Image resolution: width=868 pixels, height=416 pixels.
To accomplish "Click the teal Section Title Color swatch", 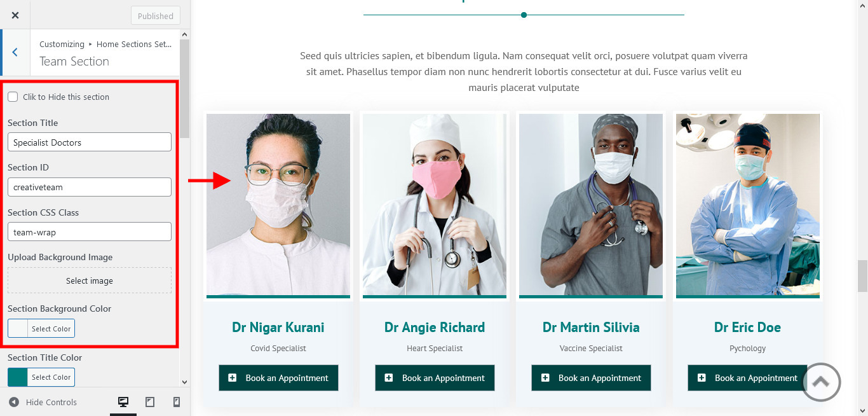I will [18, 377].
